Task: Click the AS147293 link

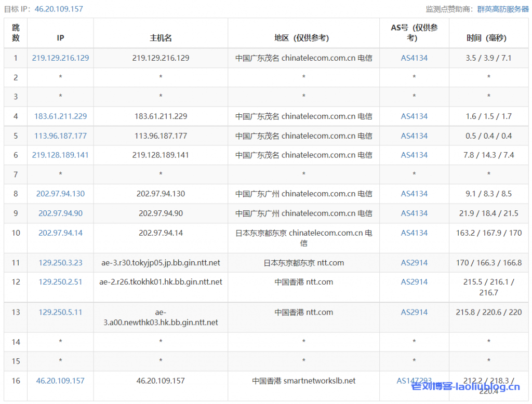Action: point(414,381)
